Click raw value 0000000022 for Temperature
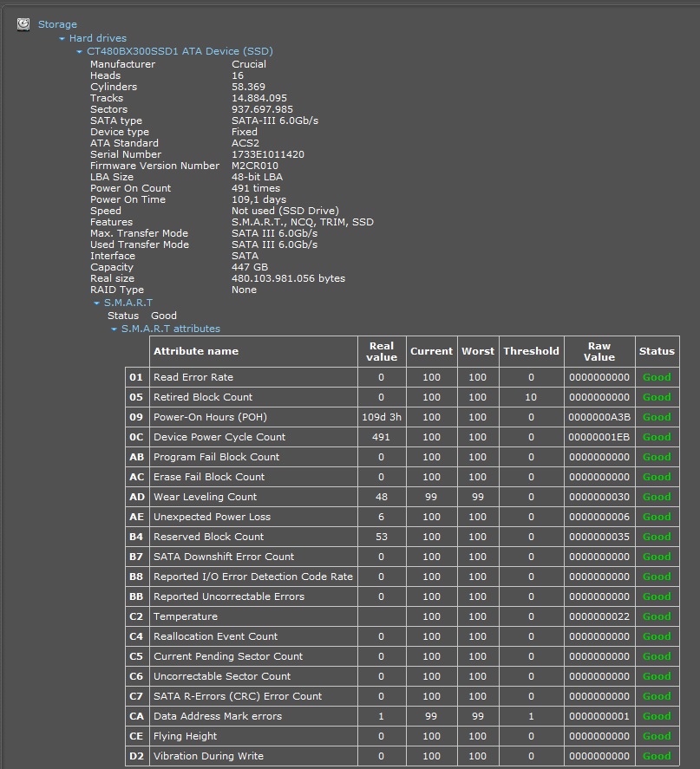This screenshot has width=700, height=769. [x=599, y=616]
